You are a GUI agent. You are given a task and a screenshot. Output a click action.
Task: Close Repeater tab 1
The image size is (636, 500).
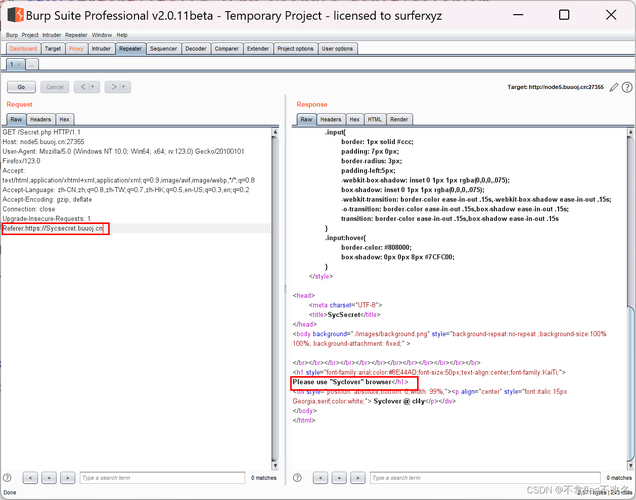(x=20, y=64)
